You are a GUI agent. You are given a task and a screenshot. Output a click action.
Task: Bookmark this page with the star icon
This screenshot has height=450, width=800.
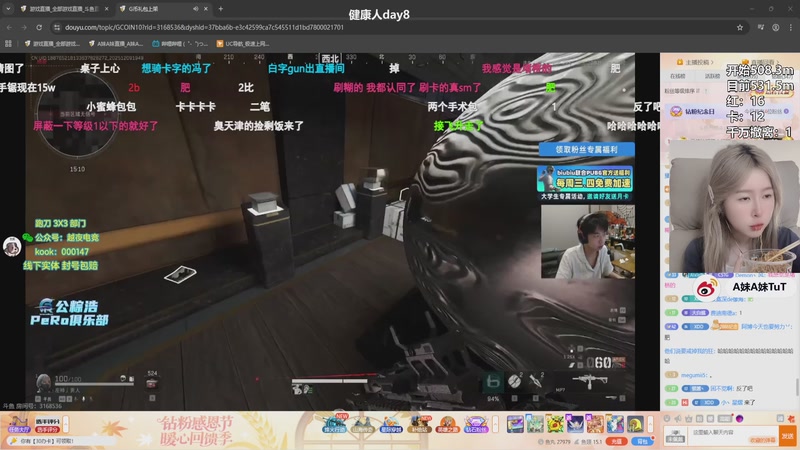[x=740, y=28]
